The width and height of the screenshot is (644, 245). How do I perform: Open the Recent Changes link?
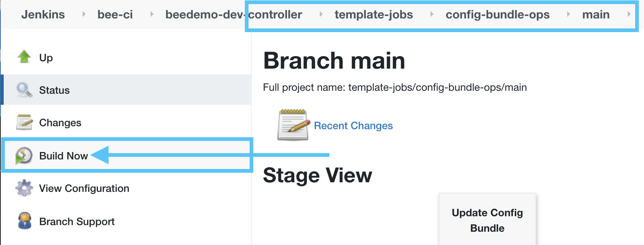[353, 125]
